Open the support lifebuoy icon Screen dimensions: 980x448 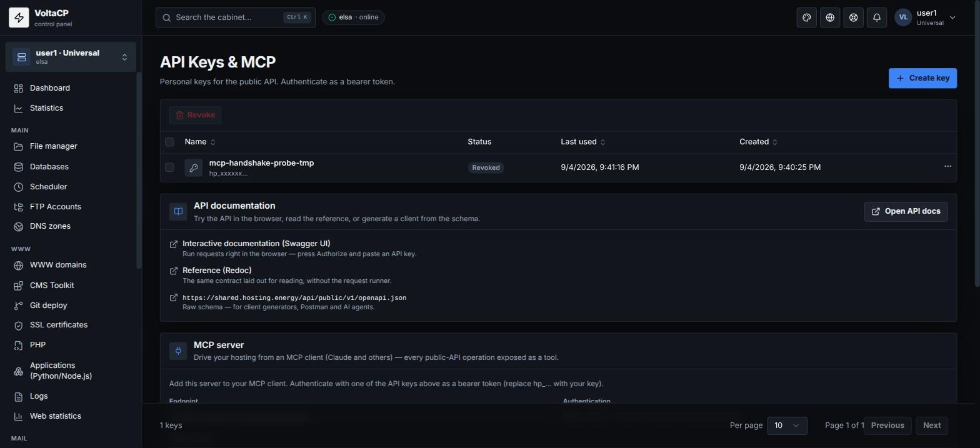[853, 17]
